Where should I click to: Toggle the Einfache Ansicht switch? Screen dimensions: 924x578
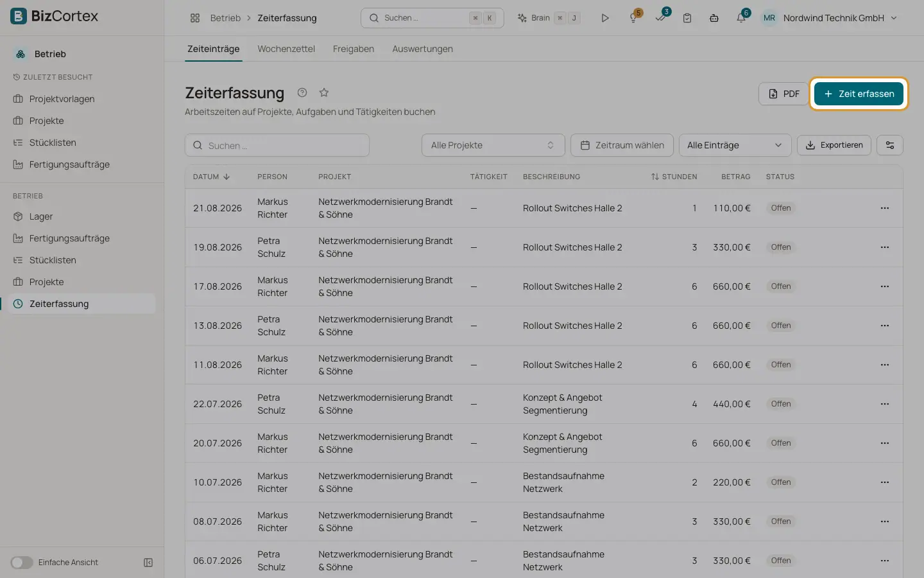coord(22,563)
